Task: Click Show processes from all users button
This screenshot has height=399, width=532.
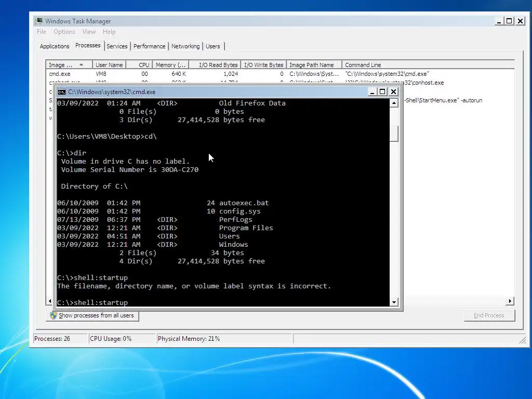Action: click(92, 315)
